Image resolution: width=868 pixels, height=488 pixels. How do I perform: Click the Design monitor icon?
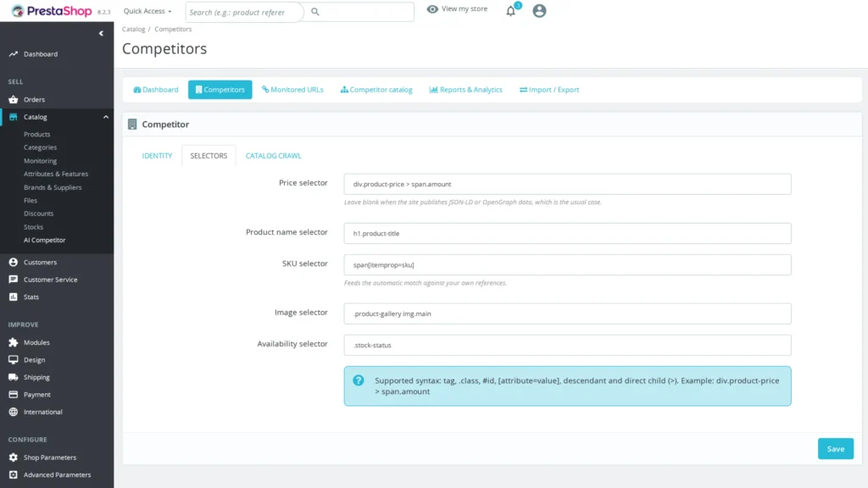pyautogui.click(x=14, y=359)
